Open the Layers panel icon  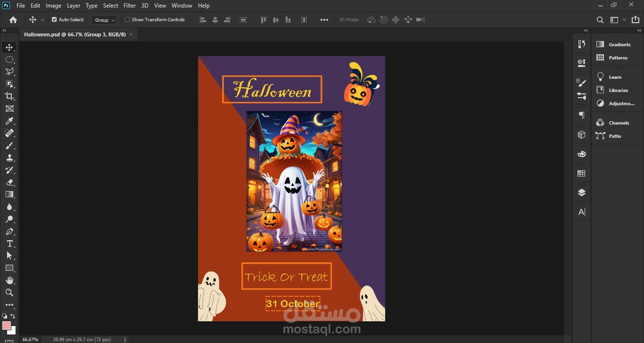(x=582, y=192)
